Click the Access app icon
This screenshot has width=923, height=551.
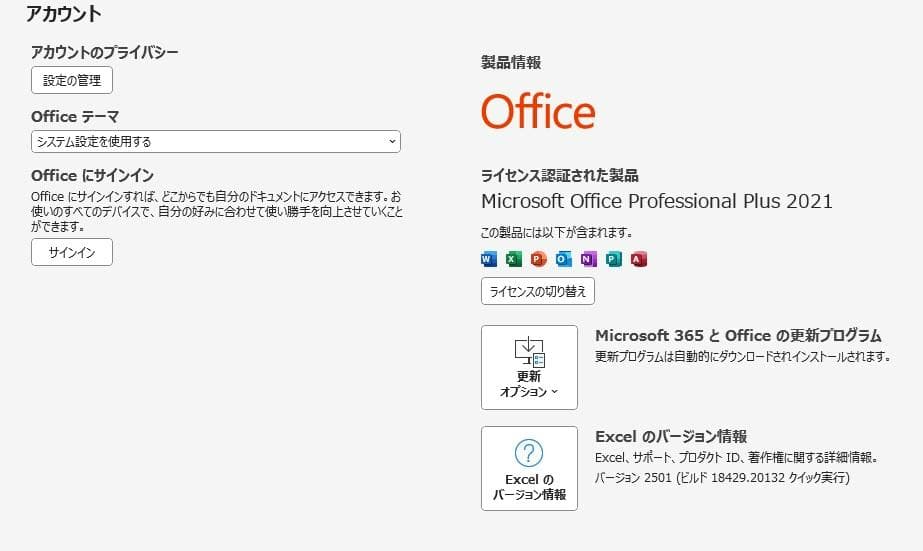639,259
